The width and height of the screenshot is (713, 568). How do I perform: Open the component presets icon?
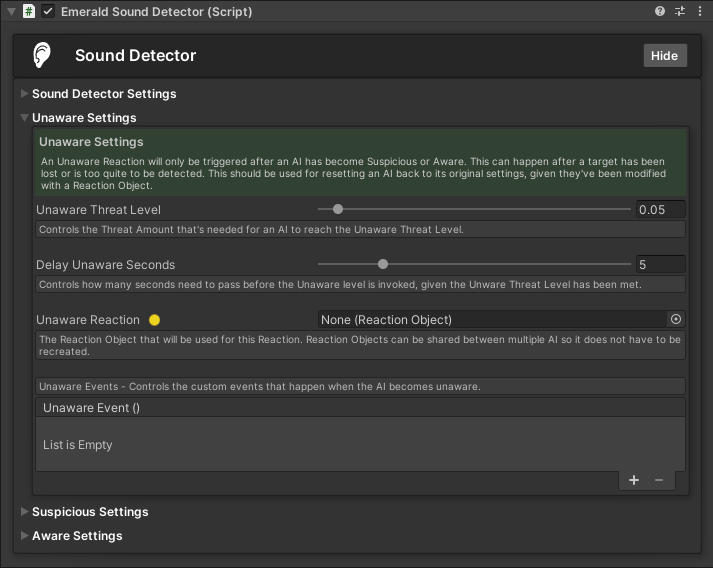tap(680, 12)
